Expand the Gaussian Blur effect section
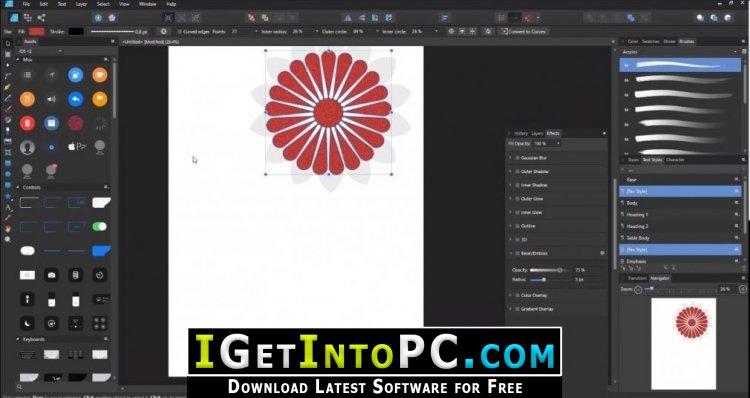The image size is (750, 398). (x=510, y=158)
